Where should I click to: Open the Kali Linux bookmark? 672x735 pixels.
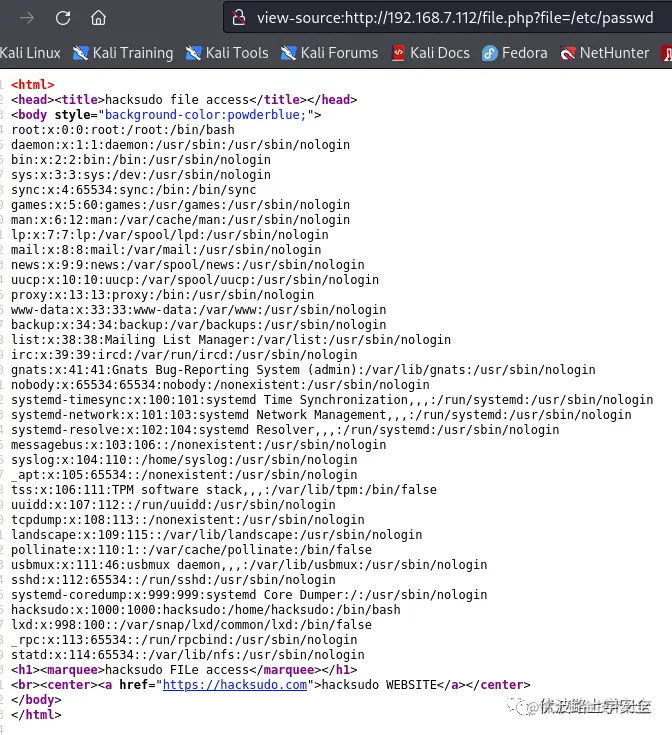pos(30,53)
